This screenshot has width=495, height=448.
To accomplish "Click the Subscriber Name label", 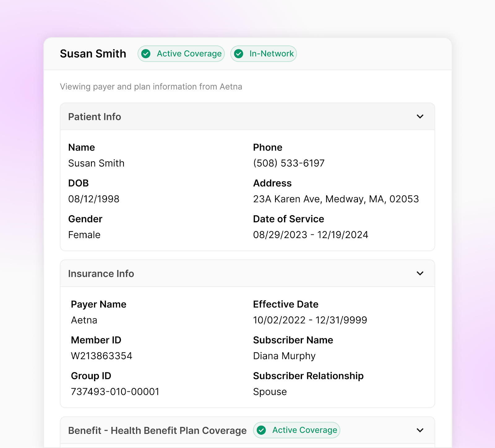I will (x=293, y=340).
